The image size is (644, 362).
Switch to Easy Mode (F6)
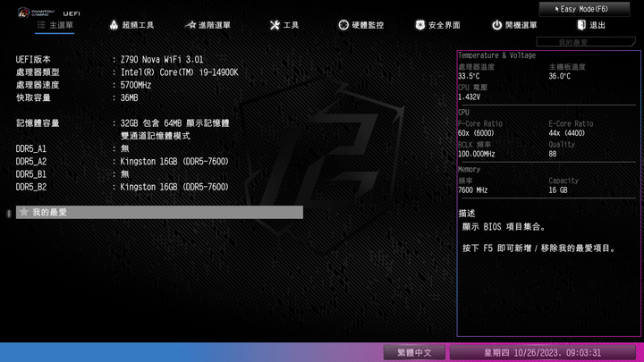pyautogui.click(x=584, y=9)
